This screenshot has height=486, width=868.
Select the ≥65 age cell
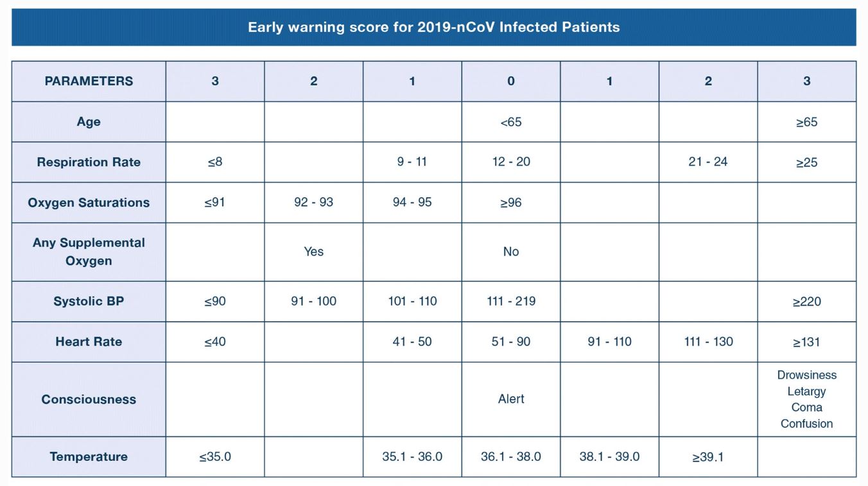806,121
